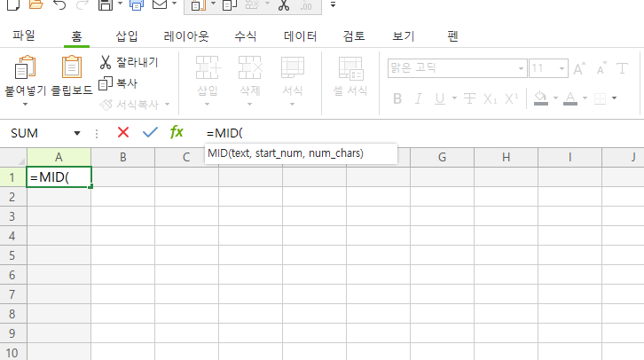Click the font color A swatch
Viewport: 644px width, 360px height.
point(570,98)
